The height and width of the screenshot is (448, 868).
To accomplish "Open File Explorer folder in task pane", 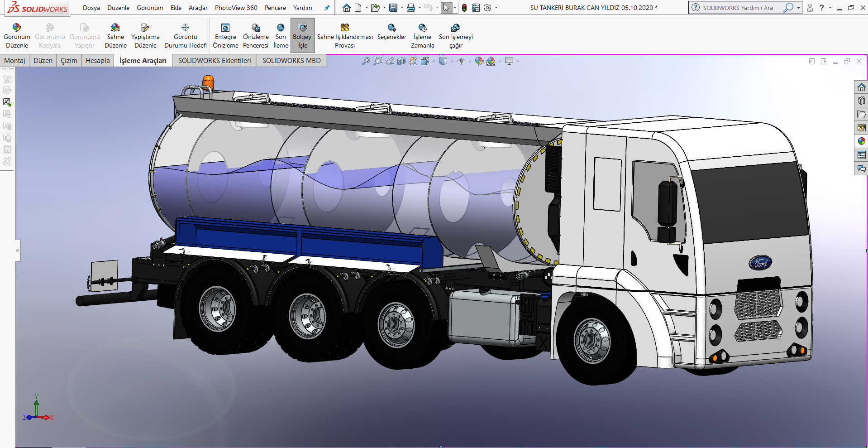I will click(861, 114).
